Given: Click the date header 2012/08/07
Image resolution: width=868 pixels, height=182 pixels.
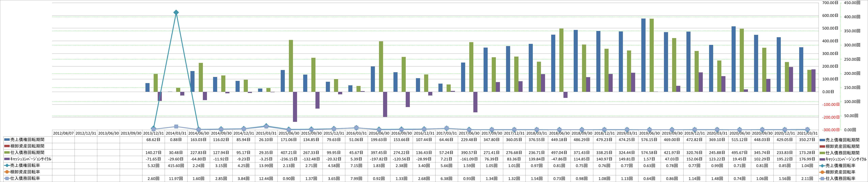Looking at the screenshot, I should point(63,133).
